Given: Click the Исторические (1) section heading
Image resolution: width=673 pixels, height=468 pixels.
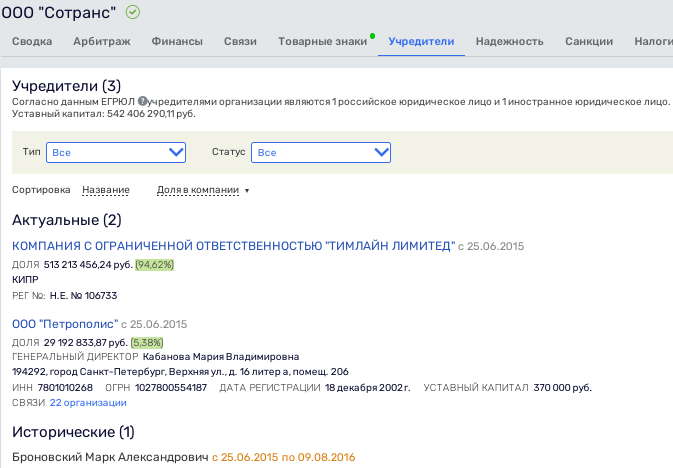Looking at the screenshot, I should click(x=73, y=432).
